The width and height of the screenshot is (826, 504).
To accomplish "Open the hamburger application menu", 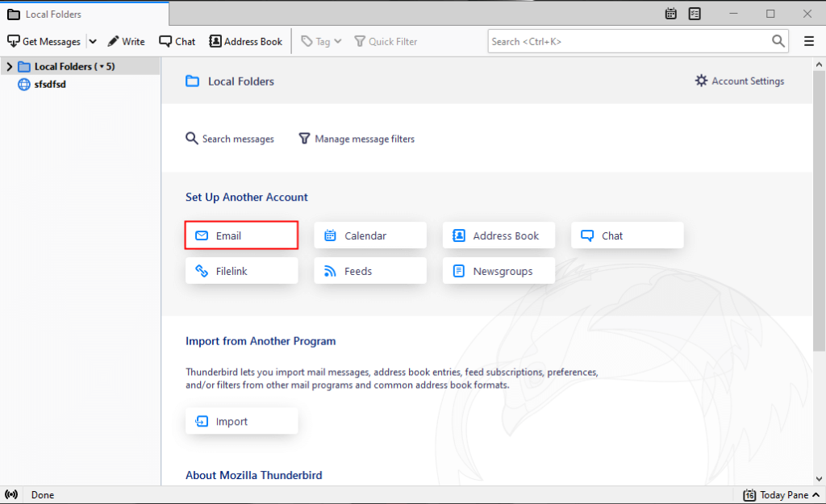I will (809, 41).
